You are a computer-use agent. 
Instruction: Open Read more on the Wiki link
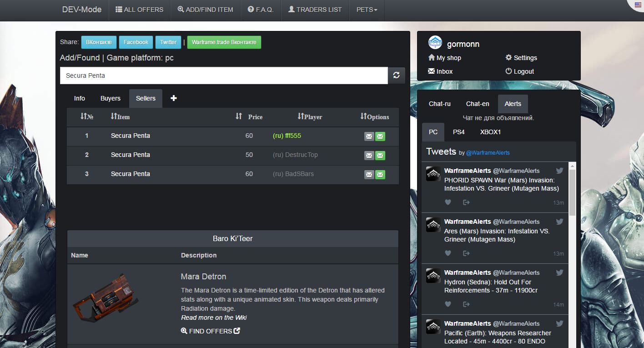(214, 318)
